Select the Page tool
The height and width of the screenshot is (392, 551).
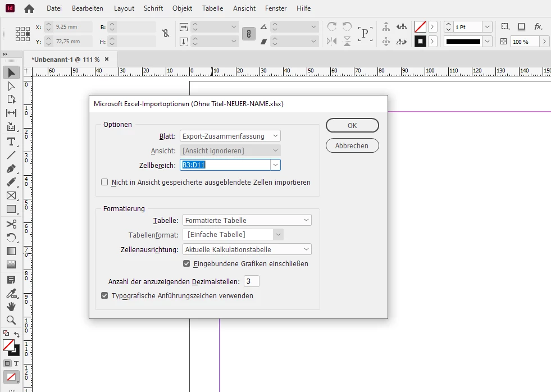[x=11, y=99]
